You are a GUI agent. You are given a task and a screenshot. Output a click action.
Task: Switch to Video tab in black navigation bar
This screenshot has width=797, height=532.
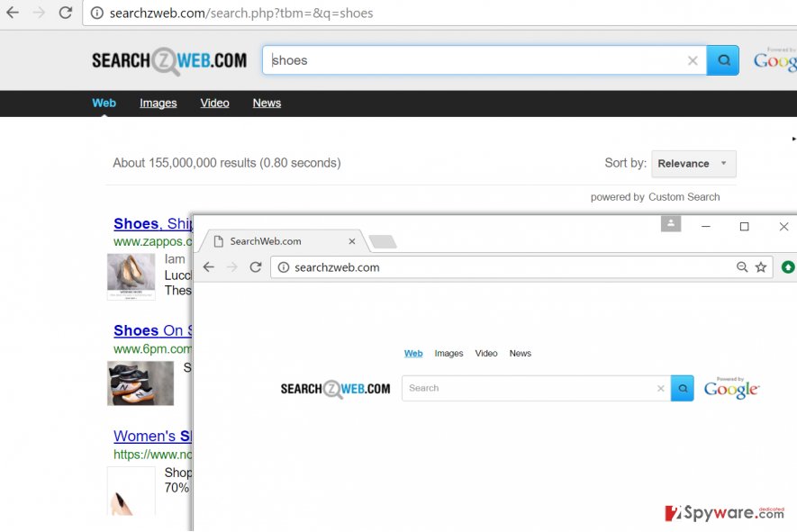[x=214, y=103]
